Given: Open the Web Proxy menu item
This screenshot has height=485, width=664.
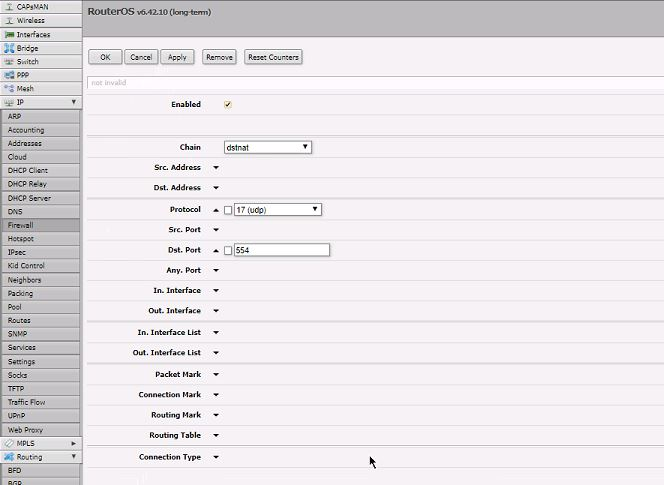Looking at the screenshot, I should tap(41, 430).
